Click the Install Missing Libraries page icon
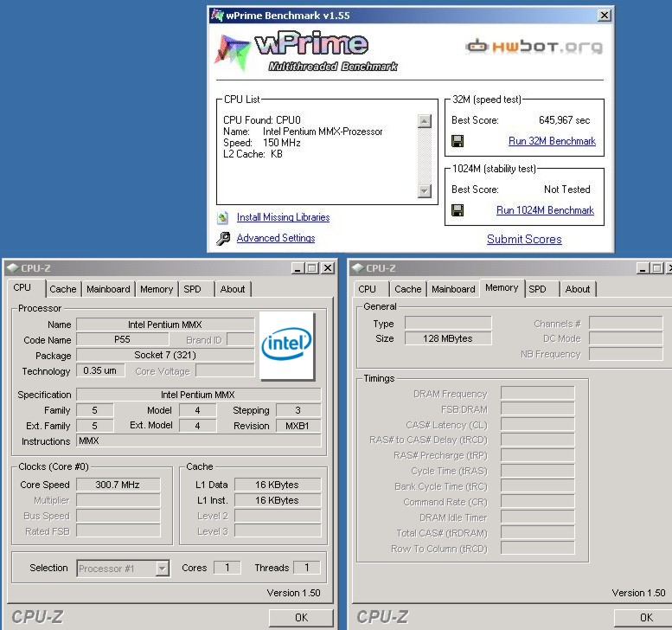 (222, 218)
